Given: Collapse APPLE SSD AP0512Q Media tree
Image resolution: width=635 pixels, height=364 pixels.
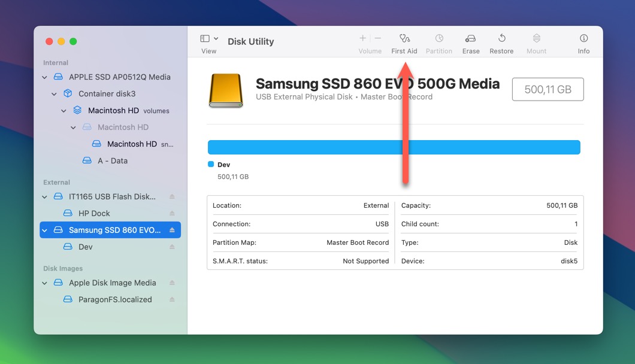Looking at the screenshot, I should (x=44, y=77).
